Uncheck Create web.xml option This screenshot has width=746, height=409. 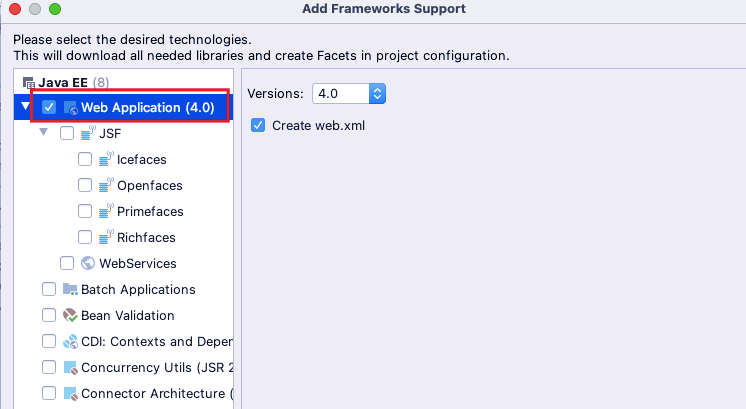tap(258, 126)
